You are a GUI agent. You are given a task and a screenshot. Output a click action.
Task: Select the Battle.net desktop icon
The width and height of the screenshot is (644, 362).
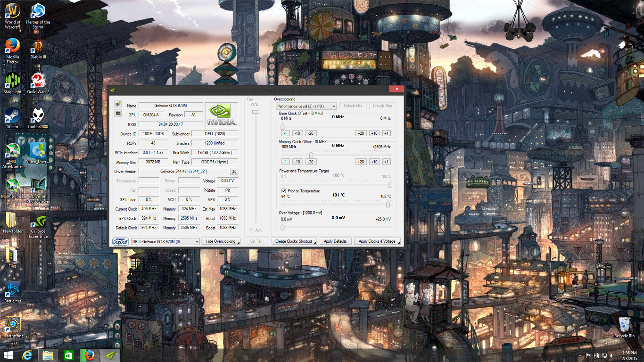coord(13,293)
